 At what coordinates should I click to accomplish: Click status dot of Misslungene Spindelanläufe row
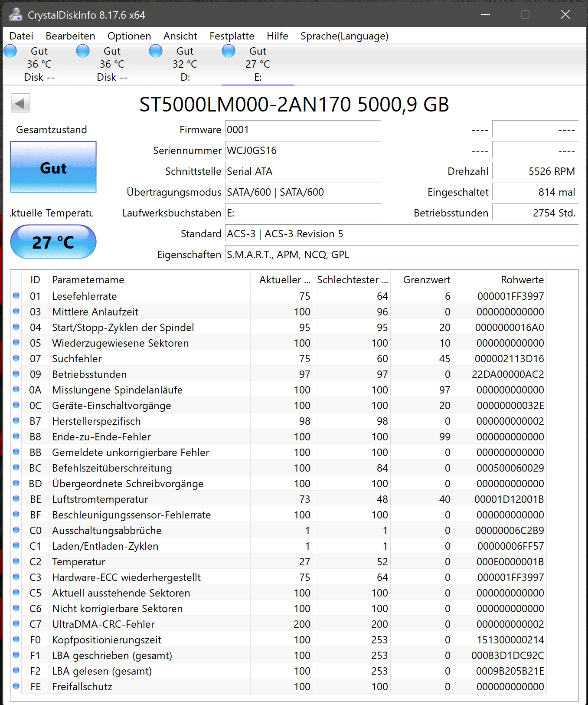click(x=16, y=389)
